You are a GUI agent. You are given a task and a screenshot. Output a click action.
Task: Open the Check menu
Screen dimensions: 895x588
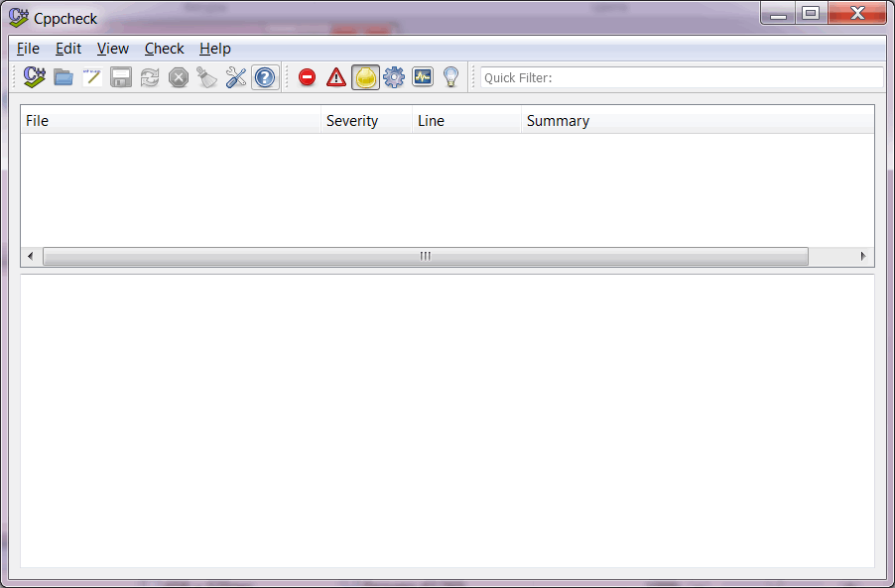pyautogui.click(x=165, y=49)
